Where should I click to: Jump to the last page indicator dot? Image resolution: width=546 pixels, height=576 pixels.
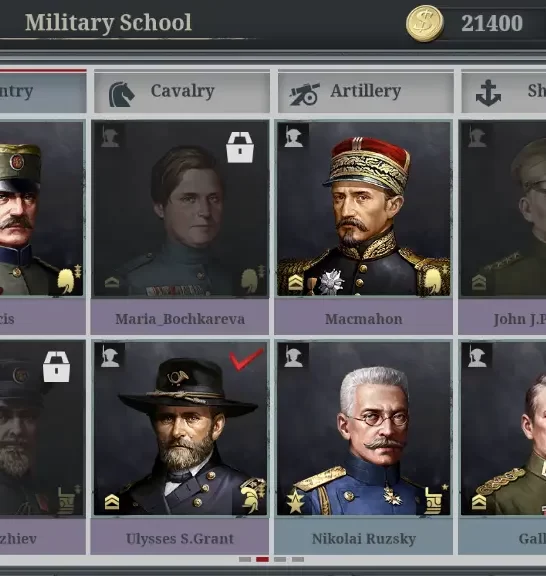pyautogui.click(x=298, y=559)
